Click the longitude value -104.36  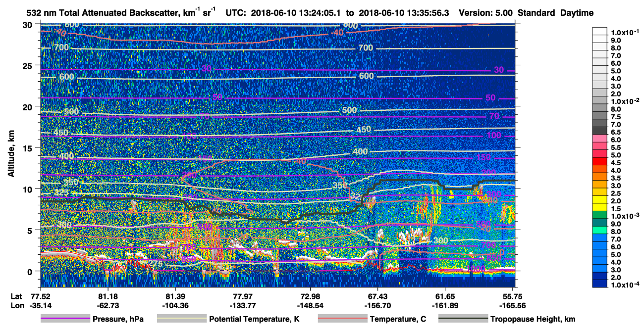(x=175, y=305)
